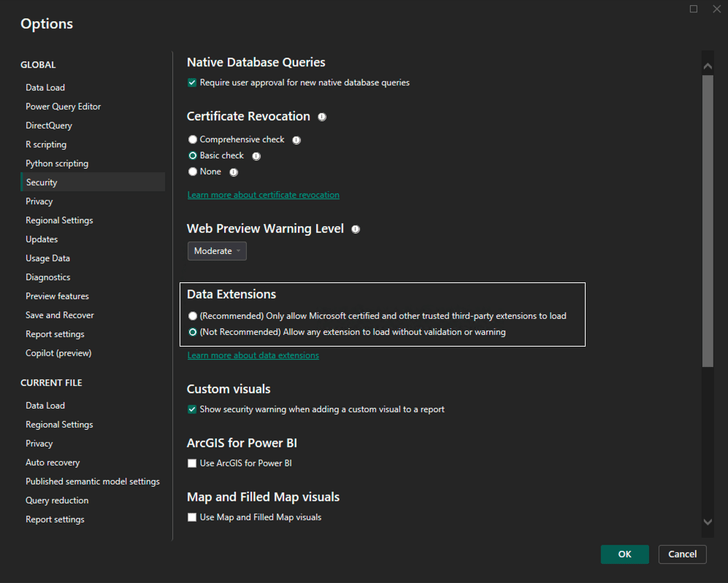Click the Web Preview Warning Level info icon

tap(356, 229)
